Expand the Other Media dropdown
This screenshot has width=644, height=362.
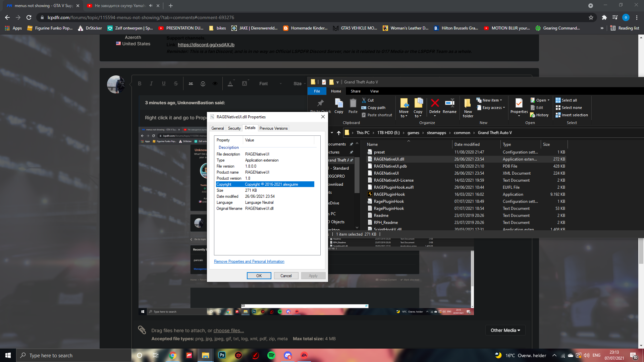point(505,330)
